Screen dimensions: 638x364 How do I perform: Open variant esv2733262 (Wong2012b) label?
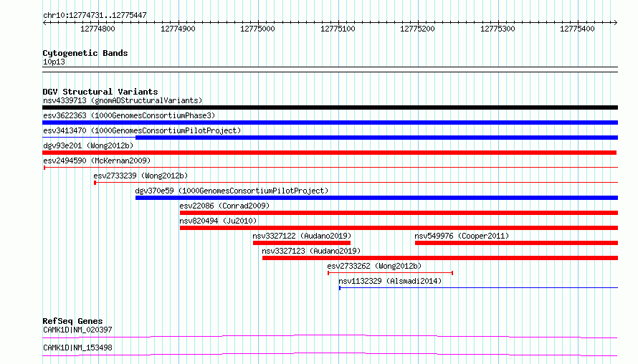point(374,266)
